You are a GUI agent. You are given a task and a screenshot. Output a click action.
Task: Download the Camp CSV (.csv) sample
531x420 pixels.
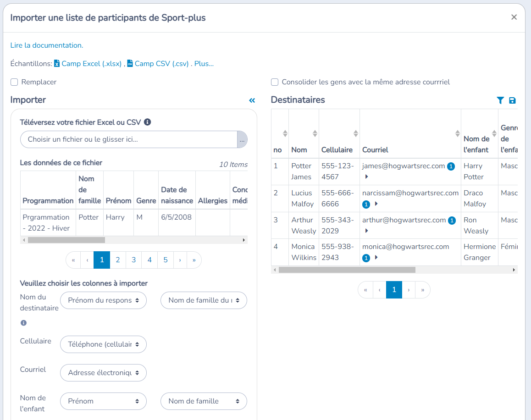161,64
